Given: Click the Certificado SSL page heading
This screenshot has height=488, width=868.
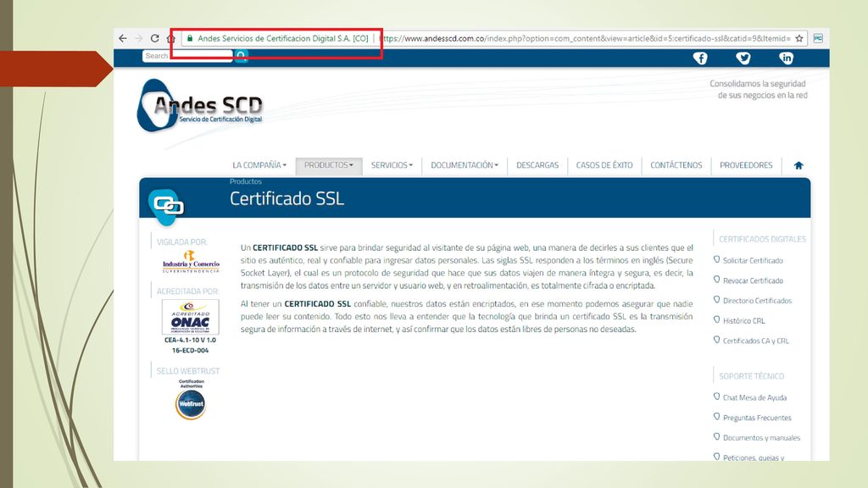Looking at the screenshot, I should (287, 198).
